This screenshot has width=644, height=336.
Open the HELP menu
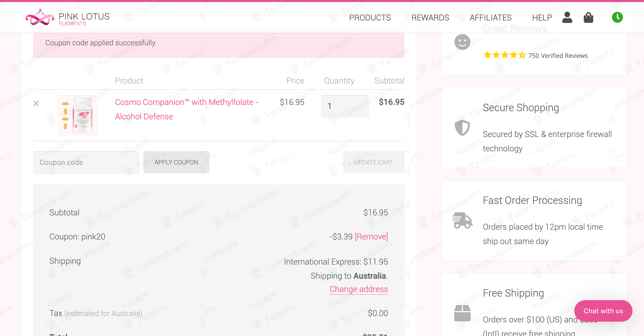(542, 18)
